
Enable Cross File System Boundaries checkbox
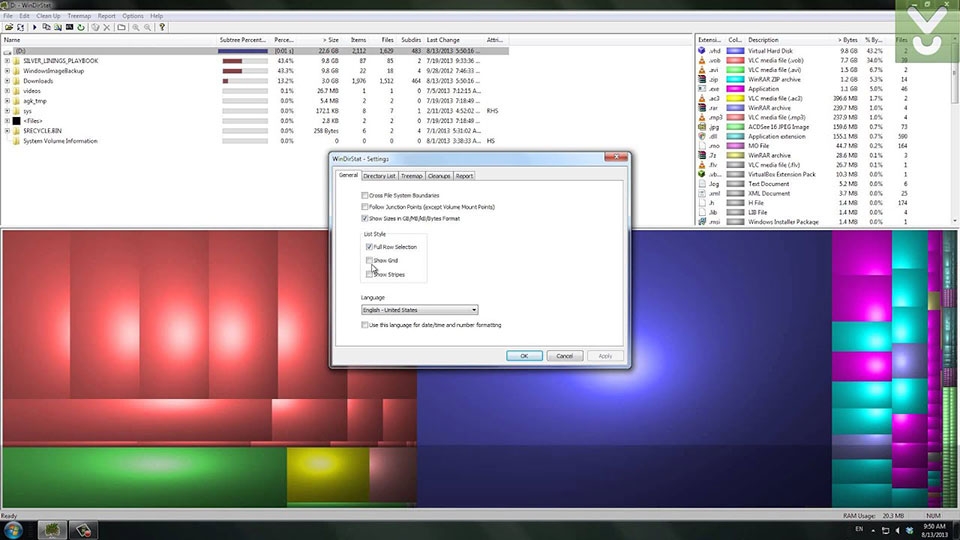(365, 195)
